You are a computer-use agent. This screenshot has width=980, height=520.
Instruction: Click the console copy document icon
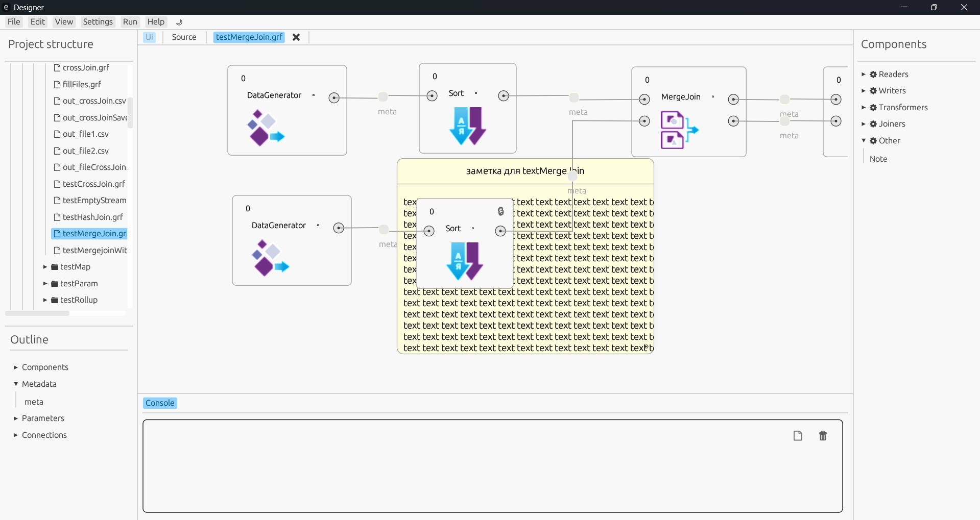pos(798,436)
